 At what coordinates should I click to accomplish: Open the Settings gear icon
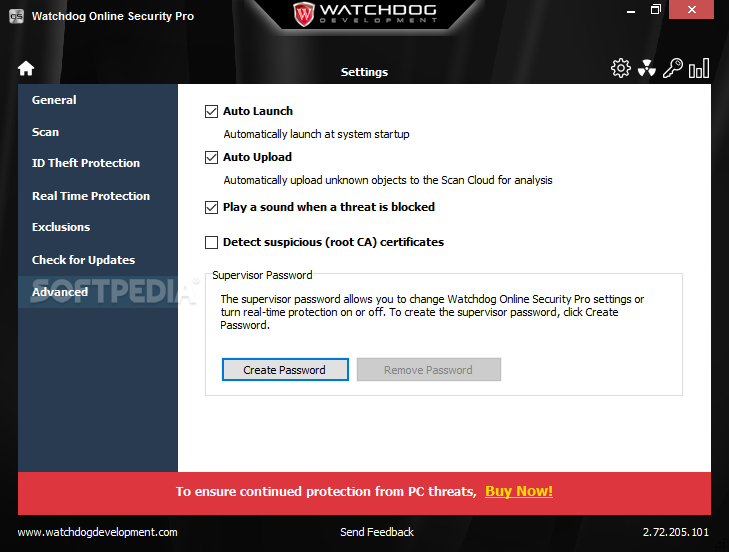[x=621, y=68]
